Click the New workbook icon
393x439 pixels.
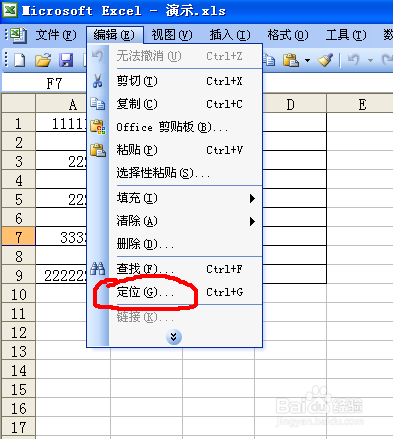tap(19, 60)
